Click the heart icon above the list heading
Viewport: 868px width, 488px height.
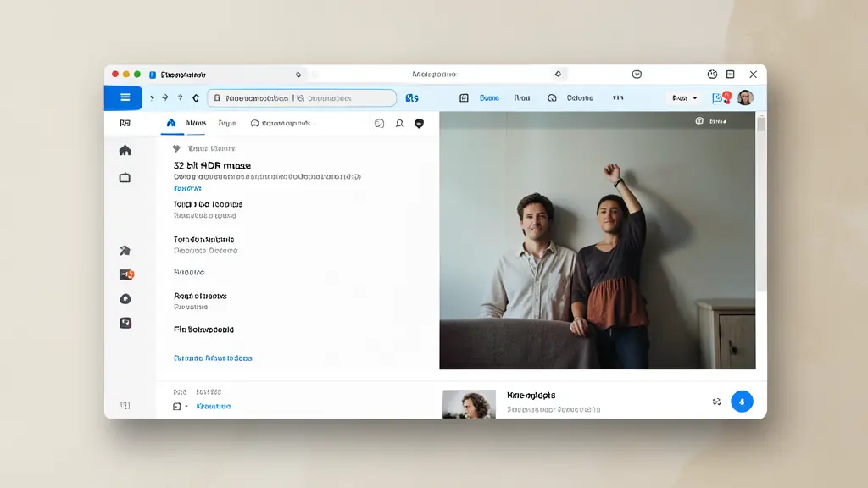(176, 148)
